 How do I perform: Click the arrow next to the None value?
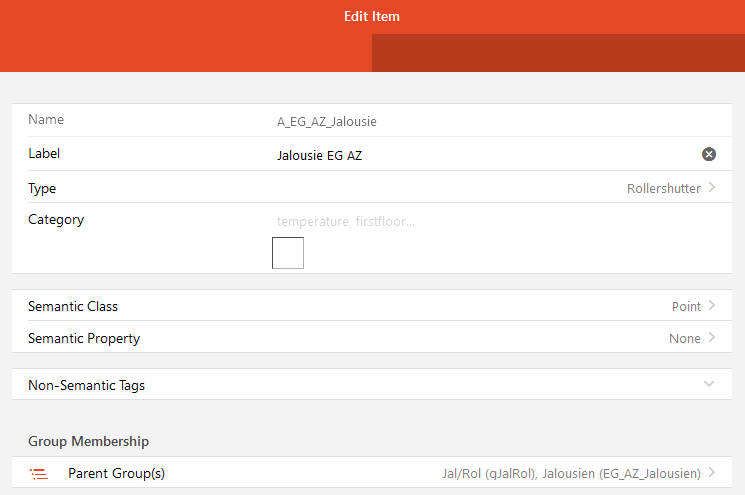[711, 338]
